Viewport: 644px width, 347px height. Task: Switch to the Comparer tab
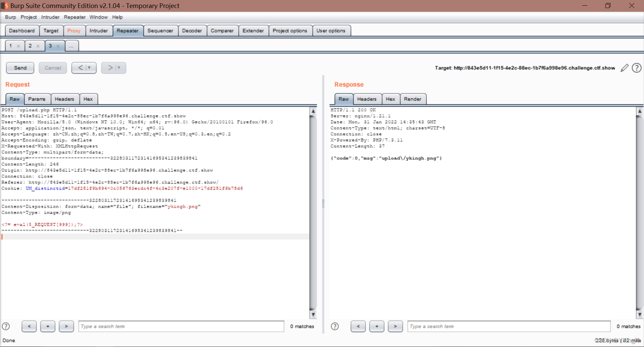(x=222, y=31)
